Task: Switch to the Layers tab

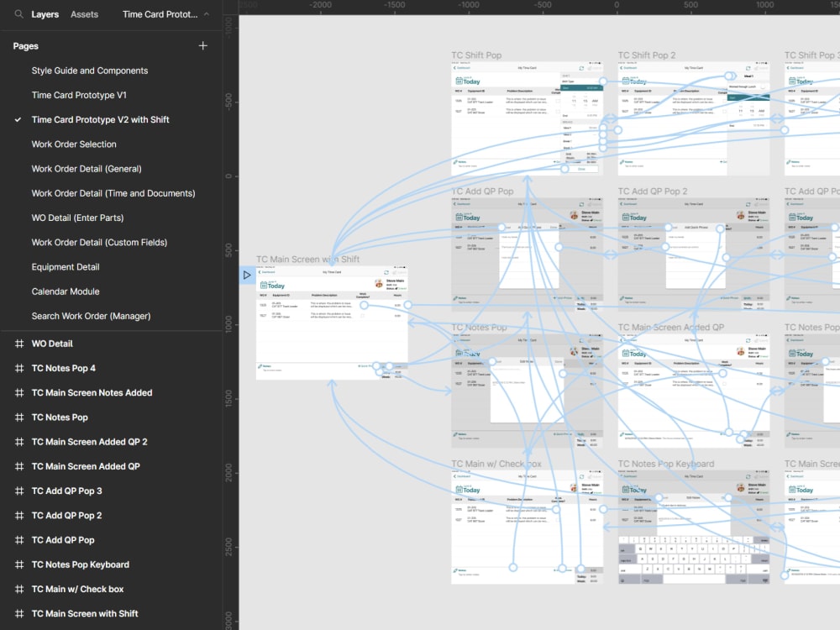Action: (x=45, y=14)
